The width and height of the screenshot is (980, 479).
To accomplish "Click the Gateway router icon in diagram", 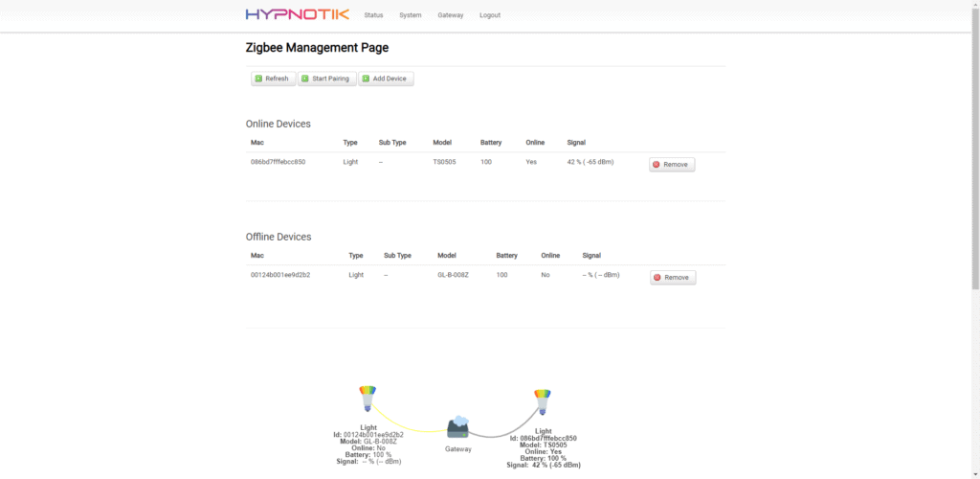I will tap(458, 427).
